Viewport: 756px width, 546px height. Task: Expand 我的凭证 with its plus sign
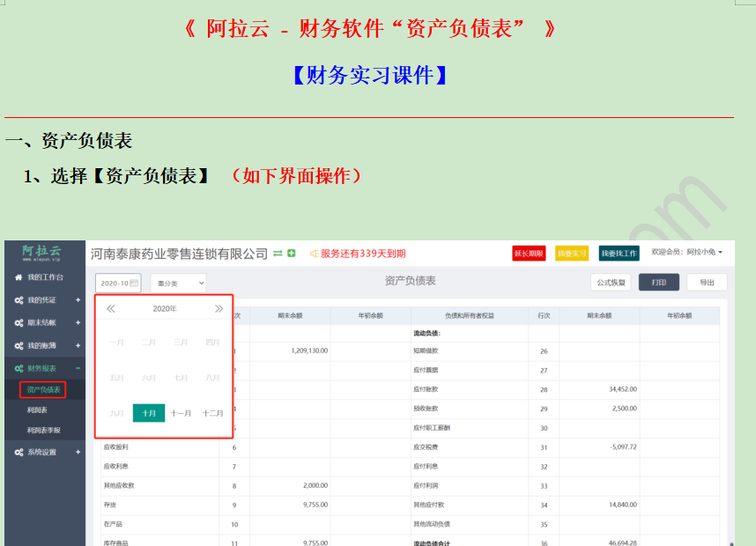78,300
